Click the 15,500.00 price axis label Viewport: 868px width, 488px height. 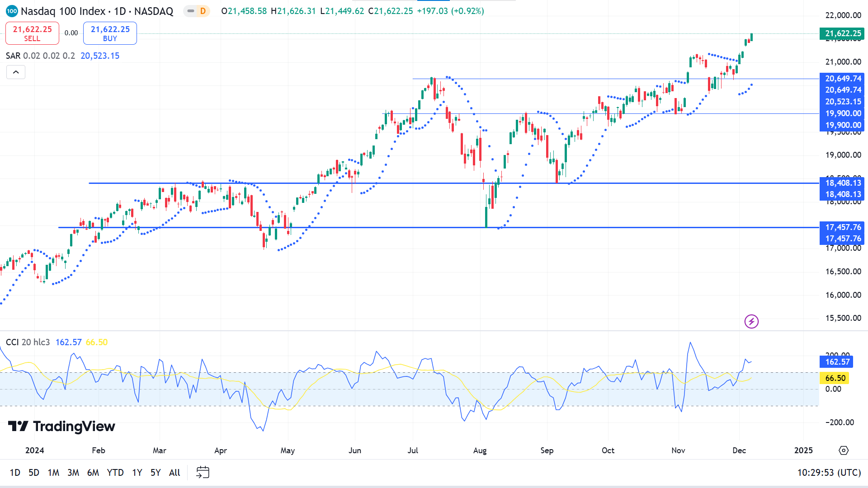[843, 318]
